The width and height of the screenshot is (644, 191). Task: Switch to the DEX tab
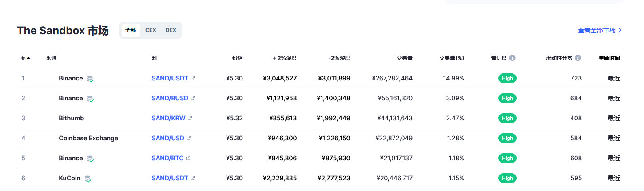point(171,30)
